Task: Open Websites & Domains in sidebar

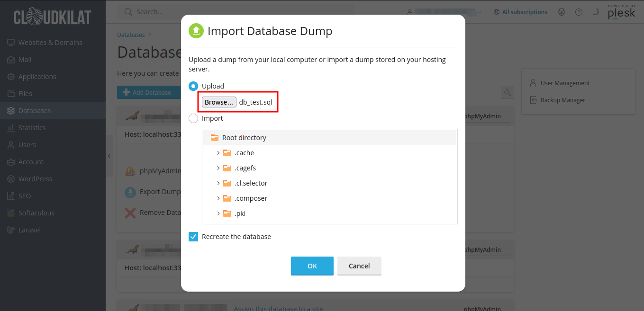Action: click(x=50, y=43)
